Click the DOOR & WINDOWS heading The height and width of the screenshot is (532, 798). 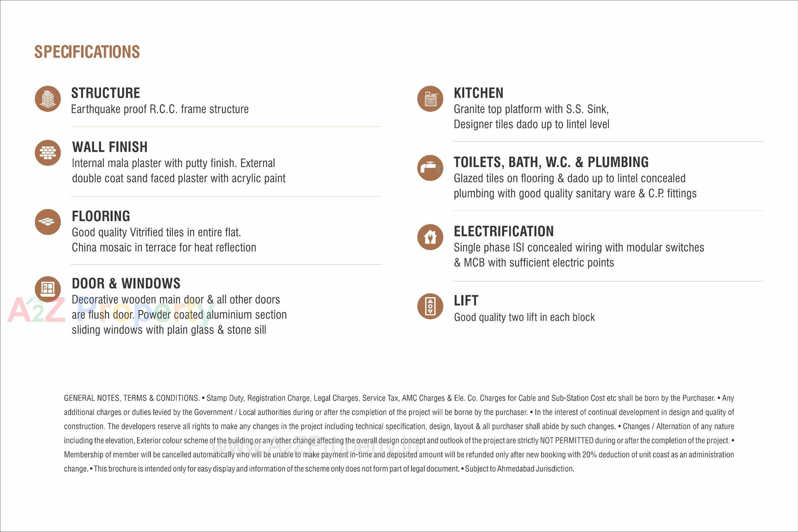[x=126, y=283]
